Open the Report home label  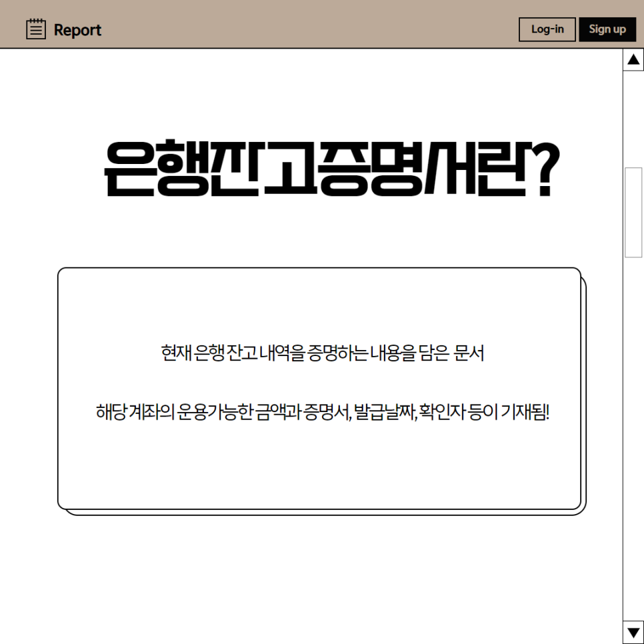77,30
